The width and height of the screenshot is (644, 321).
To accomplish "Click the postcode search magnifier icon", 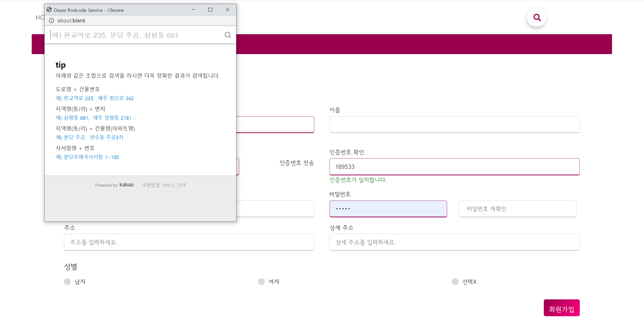I will (x=228, y=35).
